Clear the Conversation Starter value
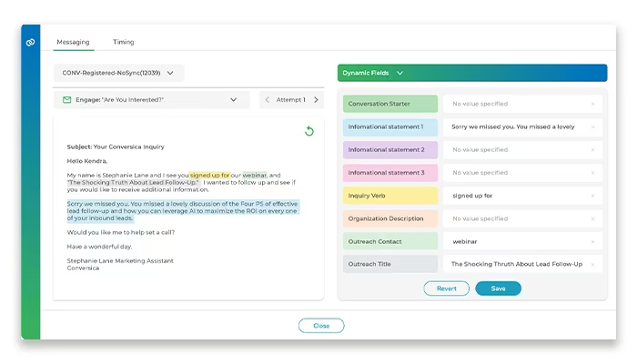Viewport: 637px width, 364px height. [592, 104]
